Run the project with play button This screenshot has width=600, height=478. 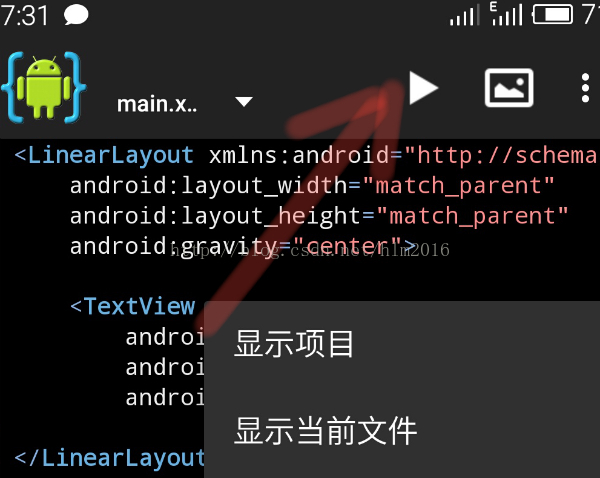tap(423, 88)
